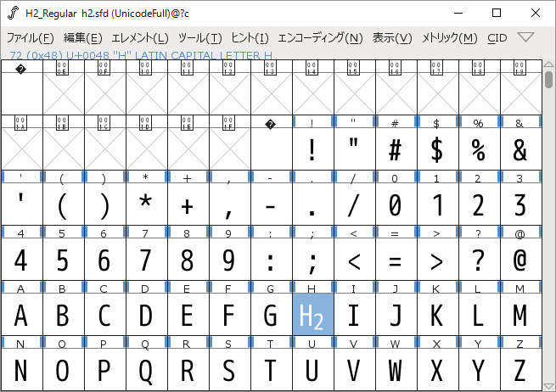Click the scrollbar up arrow
Viewport: 556px width, 392px height.
pyautogui.click(x=548, y=64)
